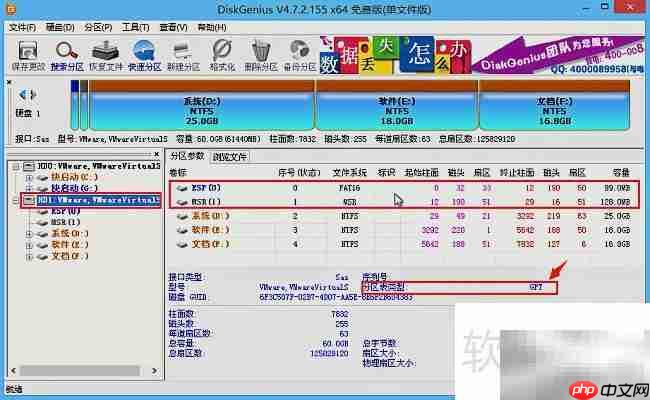Select 快启动(C:) in the disk tree
This screenshot has width=650, height=400.
point(75,177)
